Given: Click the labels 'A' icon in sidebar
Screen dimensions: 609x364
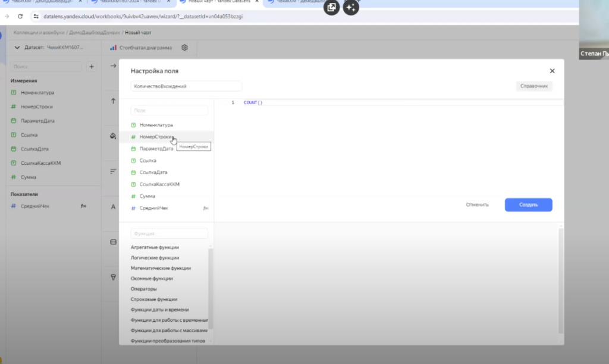Looking at the screenshot, I should [113, 207].
